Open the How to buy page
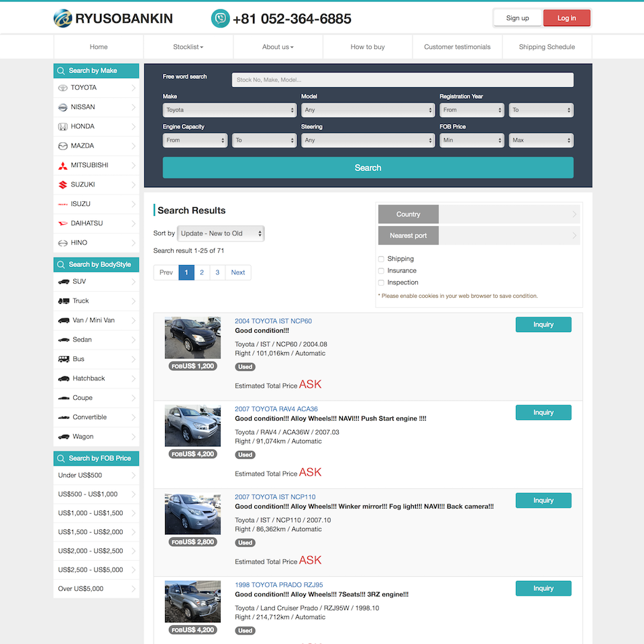Viewport: 644px width, 644px height. (x=368, y=47)
